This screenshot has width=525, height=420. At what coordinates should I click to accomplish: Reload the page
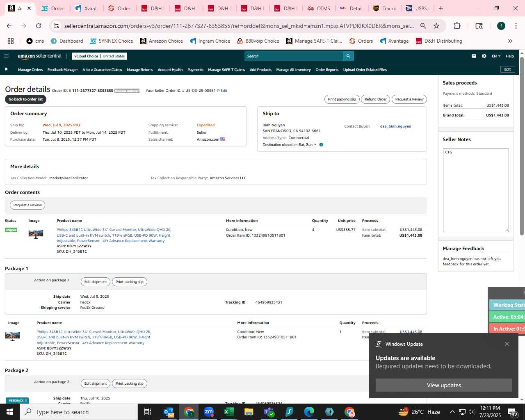39,26
